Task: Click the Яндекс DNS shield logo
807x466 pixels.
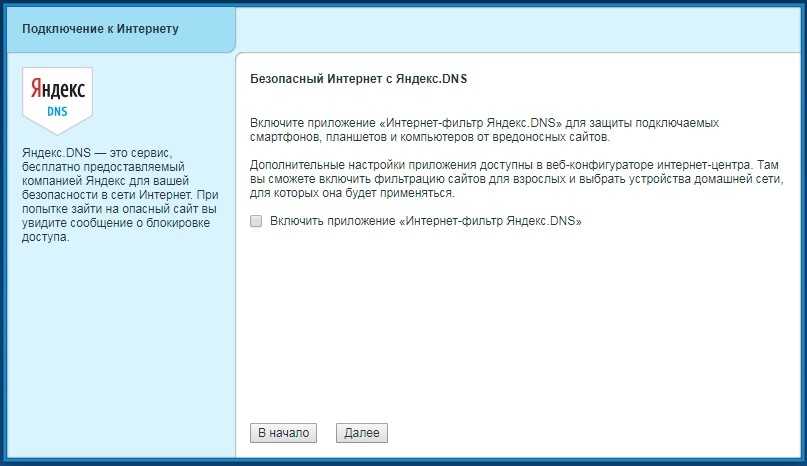Action: coord(57,99)
